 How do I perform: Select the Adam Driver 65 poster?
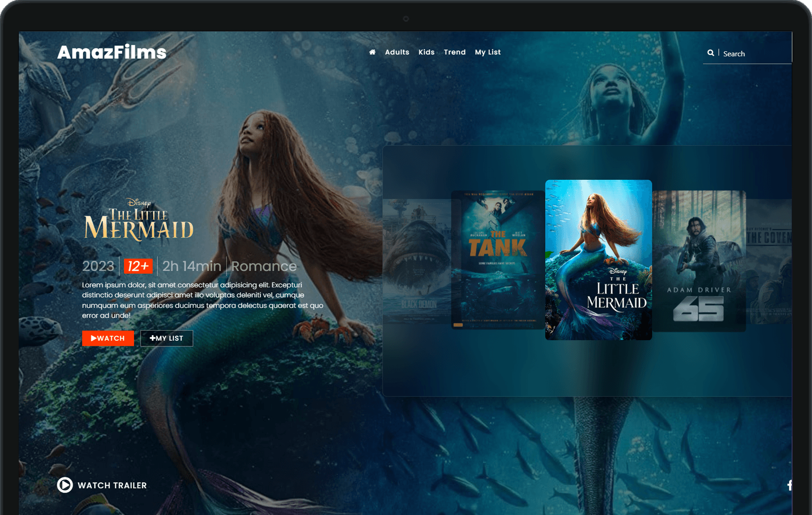click(x=699, y=261)
